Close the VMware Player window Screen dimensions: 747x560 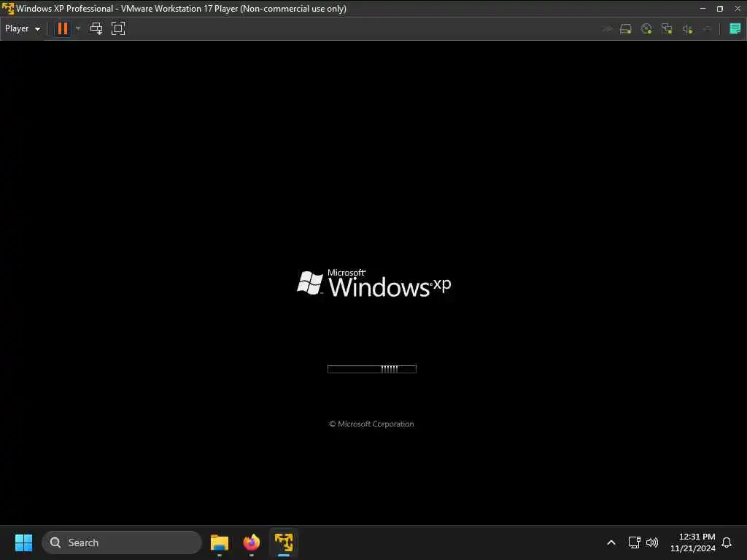(x=738, y=9)
